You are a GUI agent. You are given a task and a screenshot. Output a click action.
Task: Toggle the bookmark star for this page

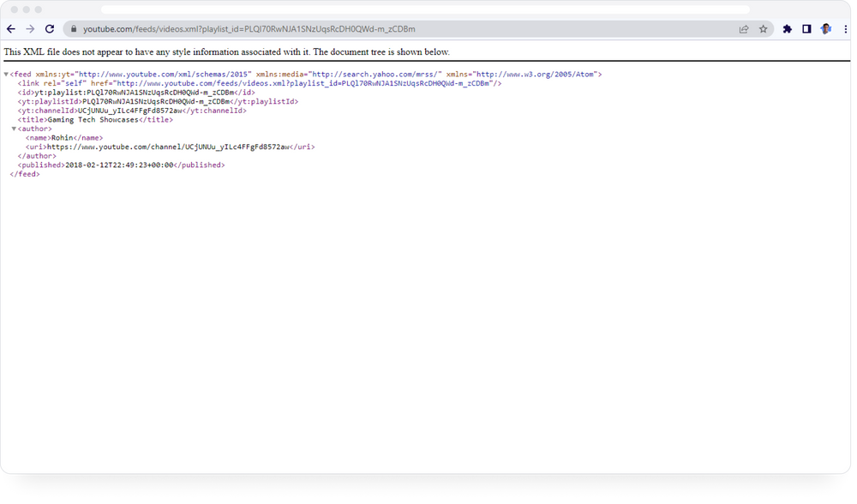761,28
